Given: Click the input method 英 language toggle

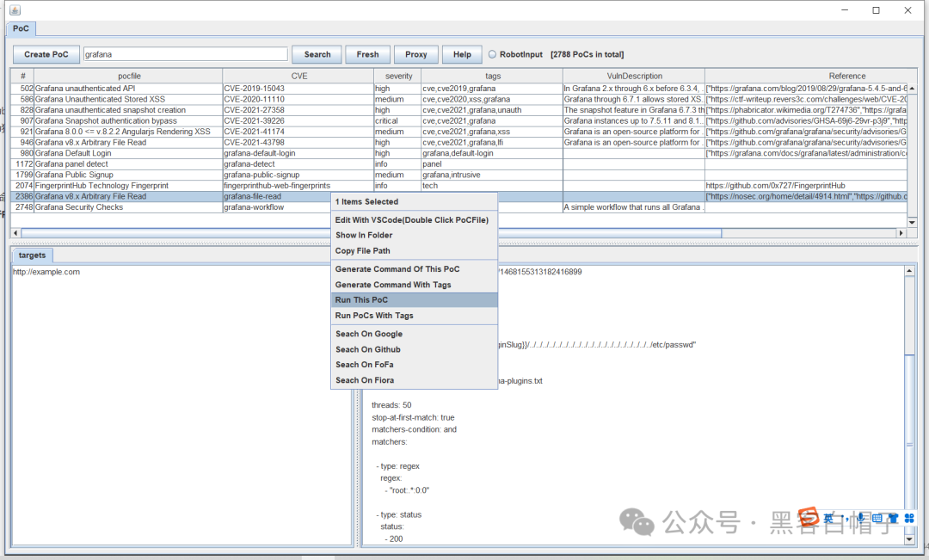Looking at the screenshot, I should (828, 519).
